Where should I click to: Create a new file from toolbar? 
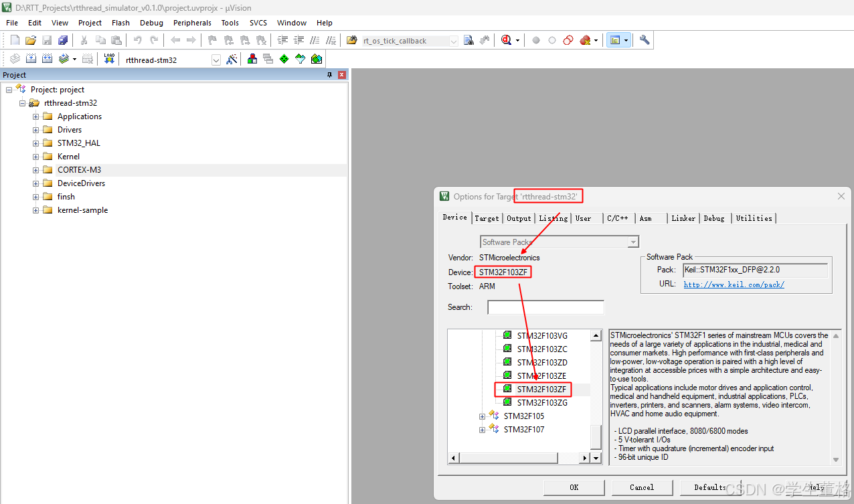click(x=15, y=40)
